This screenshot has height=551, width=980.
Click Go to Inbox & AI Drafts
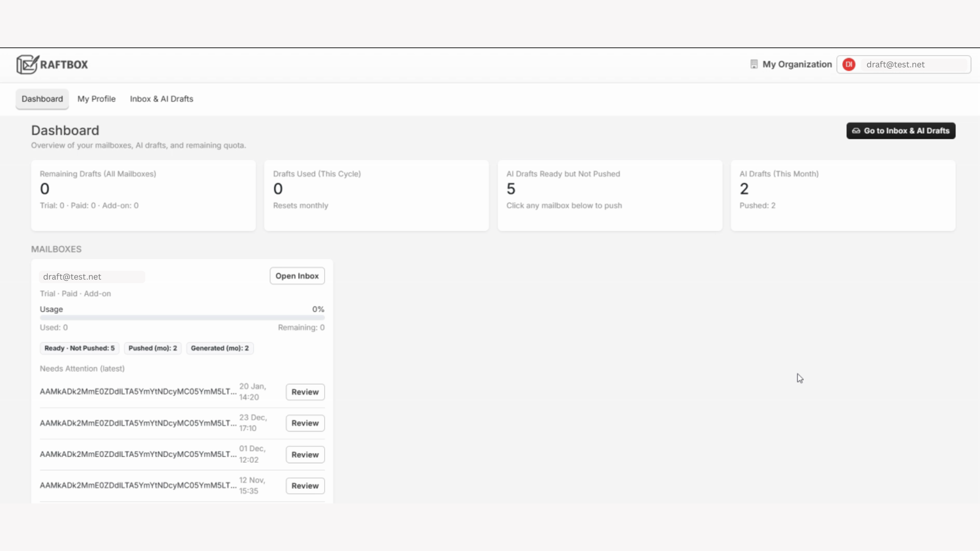coord(900,131)
